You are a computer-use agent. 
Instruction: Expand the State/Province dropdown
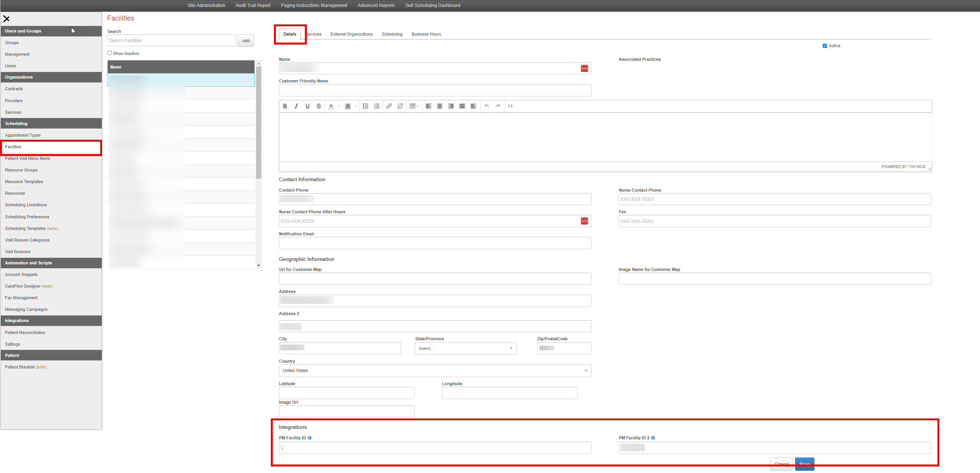(x=465, y=348)
